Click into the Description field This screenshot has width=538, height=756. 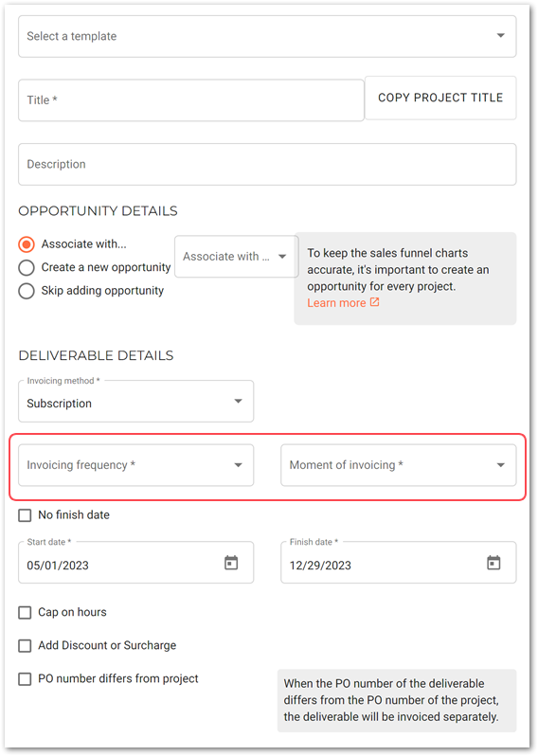click(x=267, y=165)
